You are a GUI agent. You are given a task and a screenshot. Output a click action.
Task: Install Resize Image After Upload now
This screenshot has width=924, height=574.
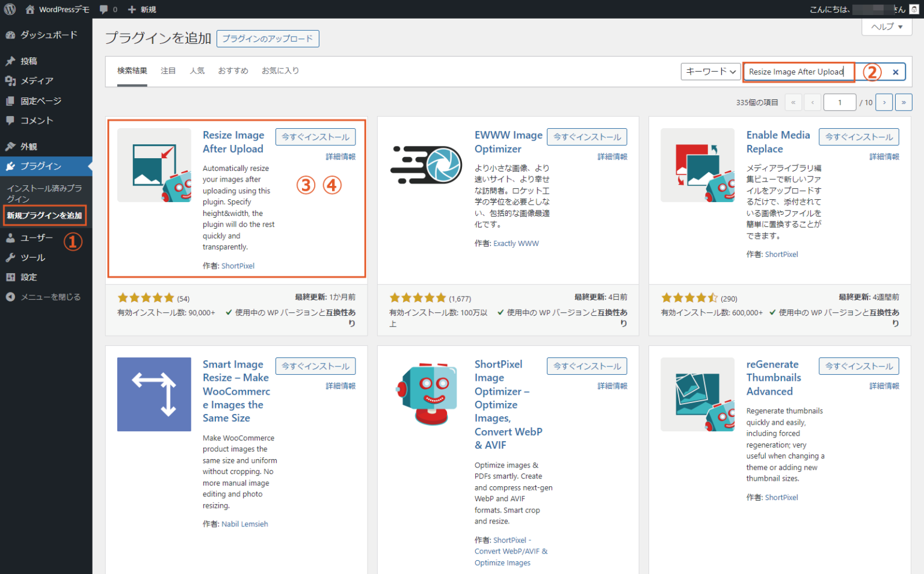tap(315, 137)
